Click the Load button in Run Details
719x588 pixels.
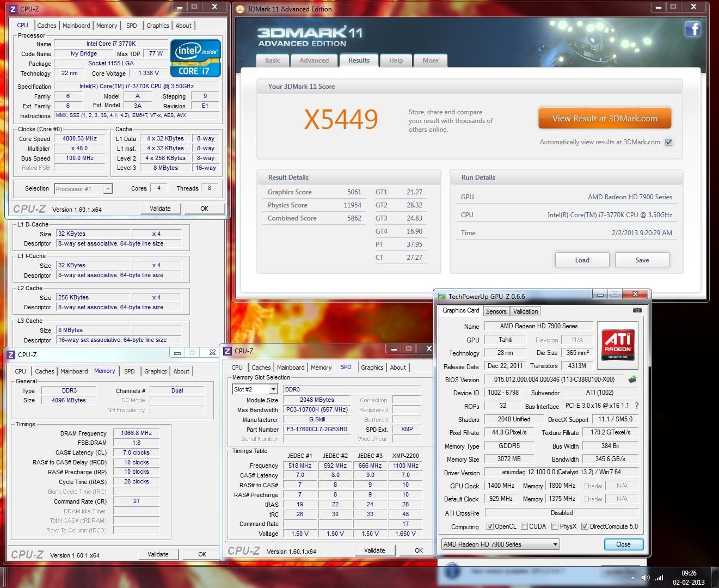tap(582, 260)
